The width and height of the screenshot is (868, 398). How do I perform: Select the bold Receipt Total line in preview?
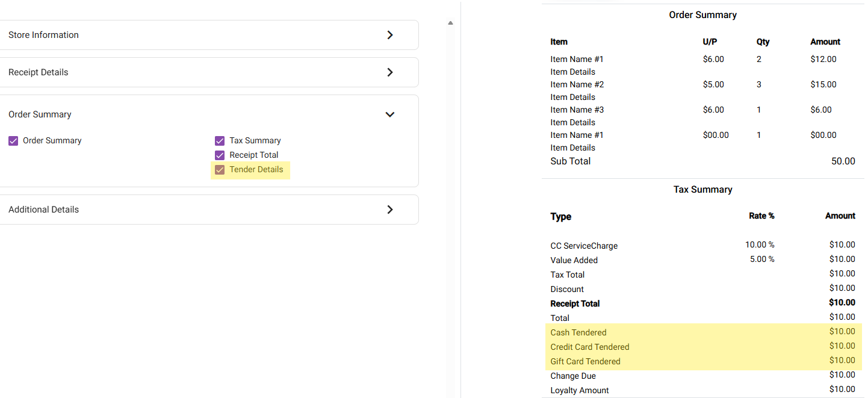(x=575, y=303)
